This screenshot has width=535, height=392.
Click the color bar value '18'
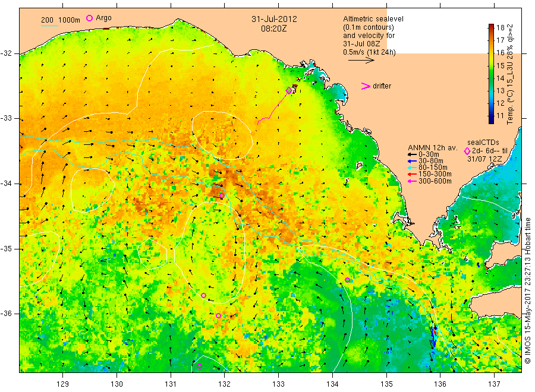500,27
